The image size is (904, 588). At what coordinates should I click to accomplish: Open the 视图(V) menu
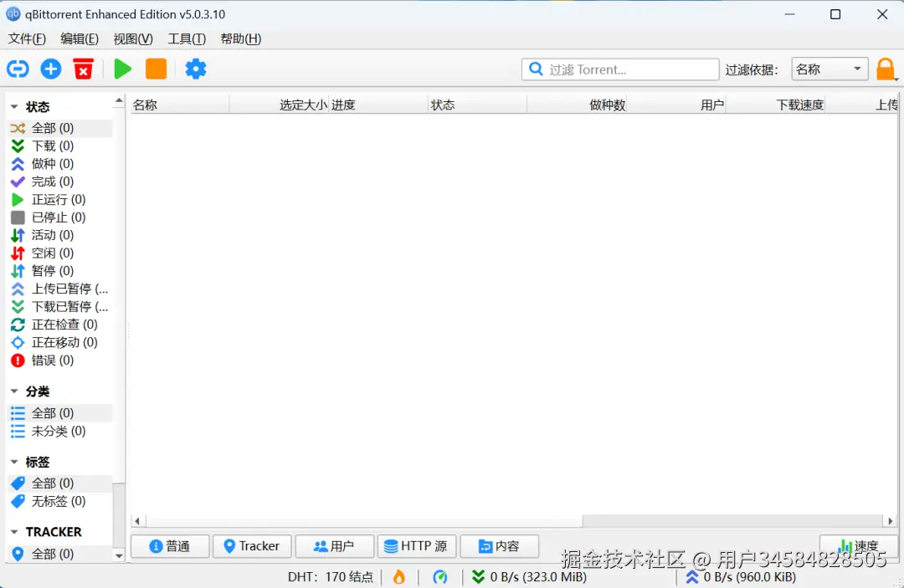coord(133,38)
